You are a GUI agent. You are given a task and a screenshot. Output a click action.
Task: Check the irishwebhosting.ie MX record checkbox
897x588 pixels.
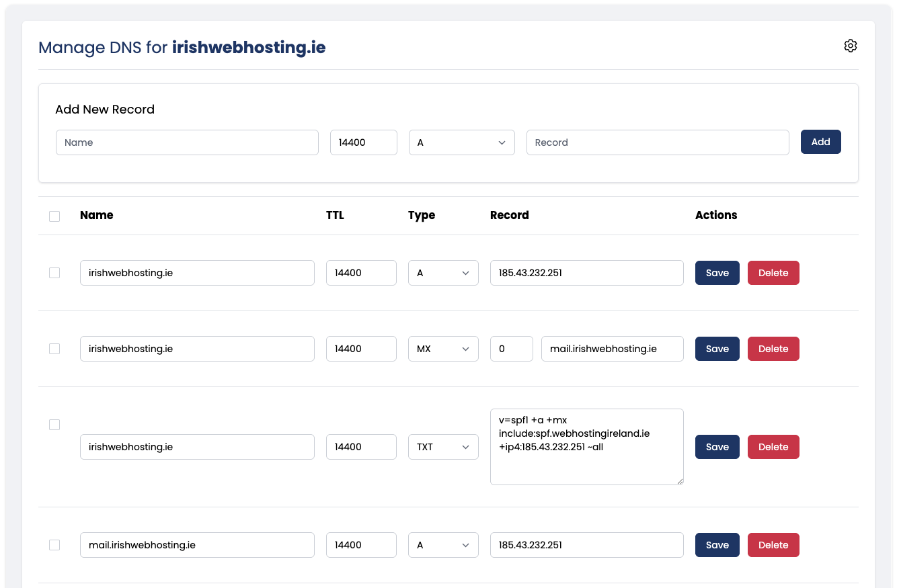(x=54, y=349)
